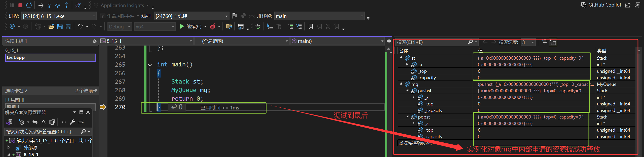Click the yellow current-line execution arrow
This screenshot has height=157, width=644.
tap(103, 107)
